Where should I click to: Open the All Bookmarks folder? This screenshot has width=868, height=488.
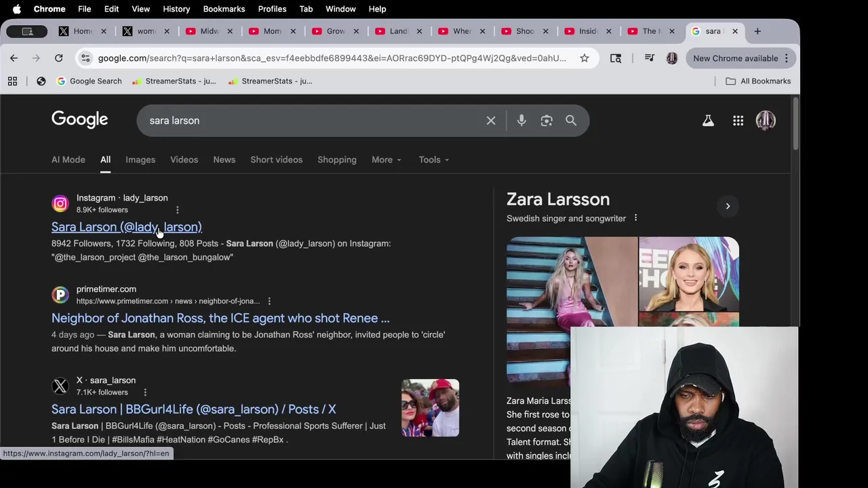[x=757, y=81]
